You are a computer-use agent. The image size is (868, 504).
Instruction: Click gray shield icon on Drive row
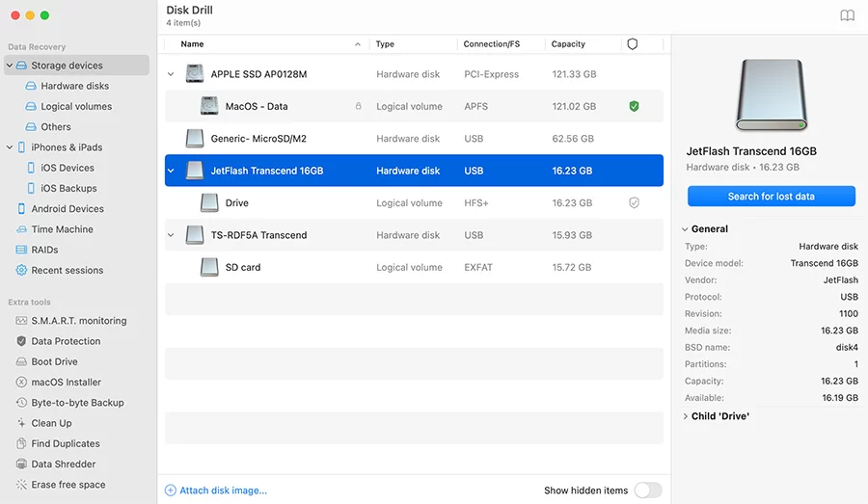click(x=634, y=203)
